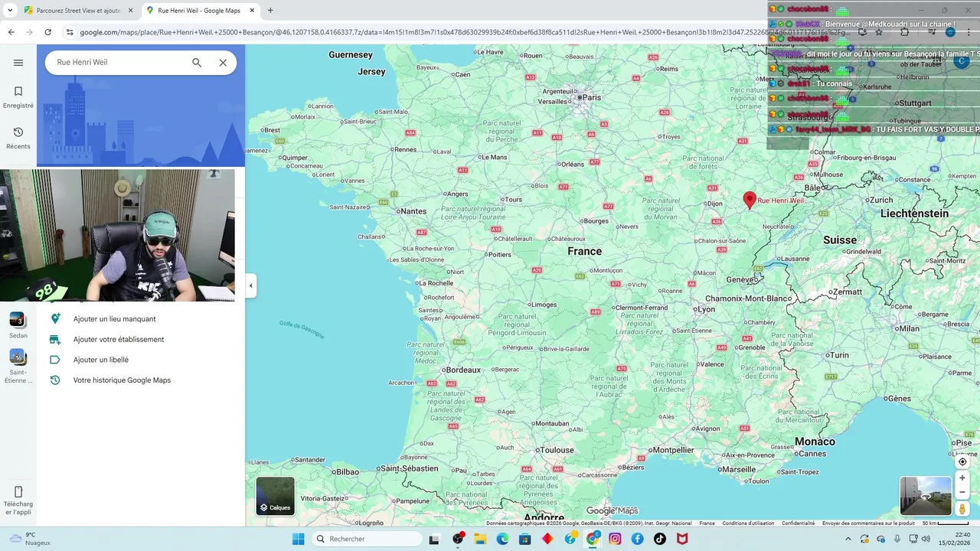Open the Chrome profile avatar
Image resolution: width=980 pixels, height=551 pixels.
pos(950,32)
